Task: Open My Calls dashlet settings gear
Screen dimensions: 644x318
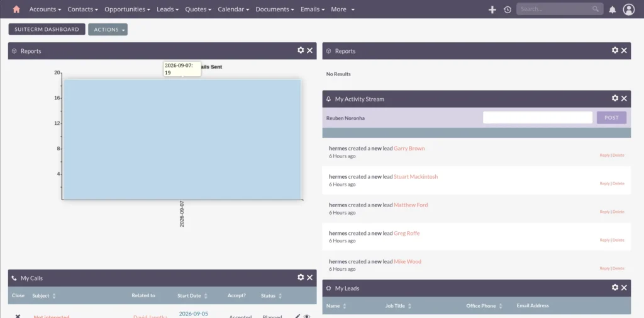Action: [x=301, y=278]
